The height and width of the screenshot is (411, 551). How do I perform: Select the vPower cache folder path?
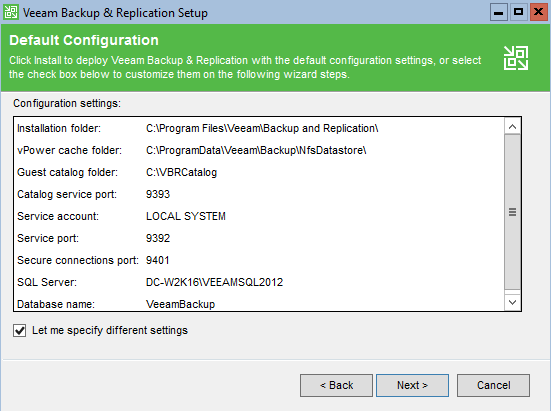tap(256, 150)
